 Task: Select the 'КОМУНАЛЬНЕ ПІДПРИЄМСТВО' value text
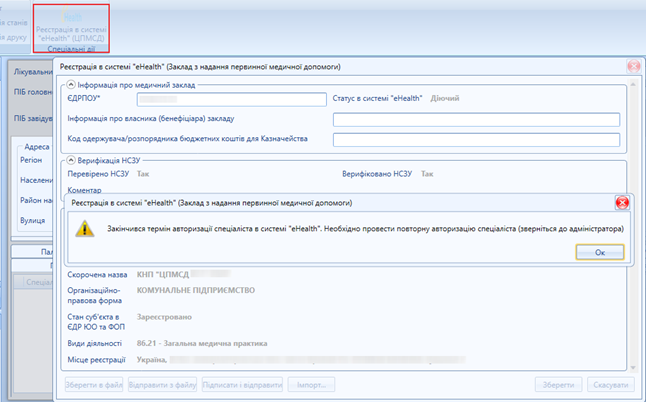tap(196, 290)
